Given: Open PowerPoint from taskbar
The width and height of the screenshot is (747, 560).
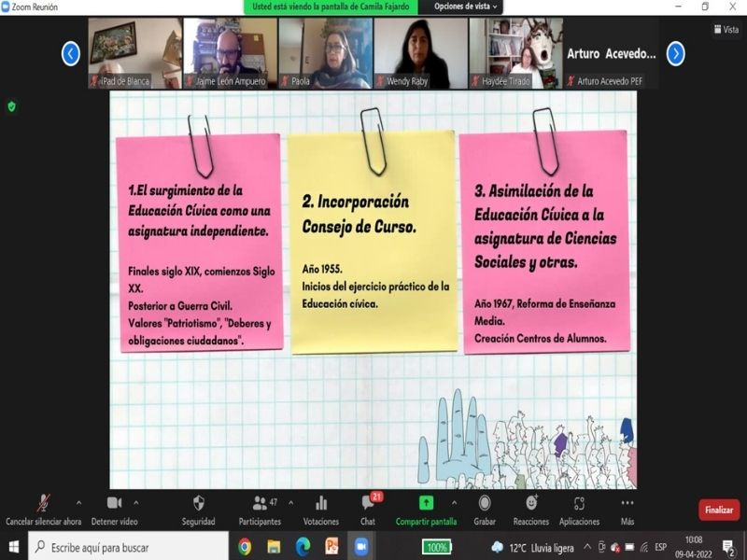Looking at the screenshot, I should click(332, 547).
